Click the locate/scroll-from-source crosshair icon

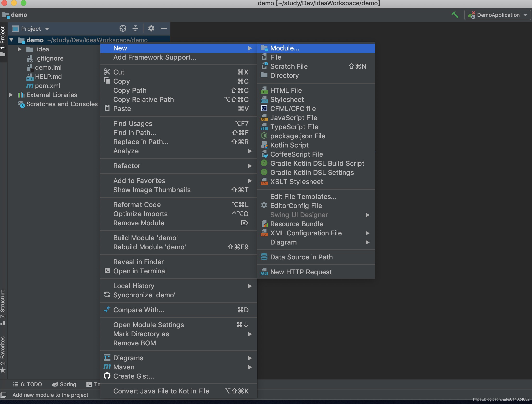pyautogui.click(x=123, y=29)
